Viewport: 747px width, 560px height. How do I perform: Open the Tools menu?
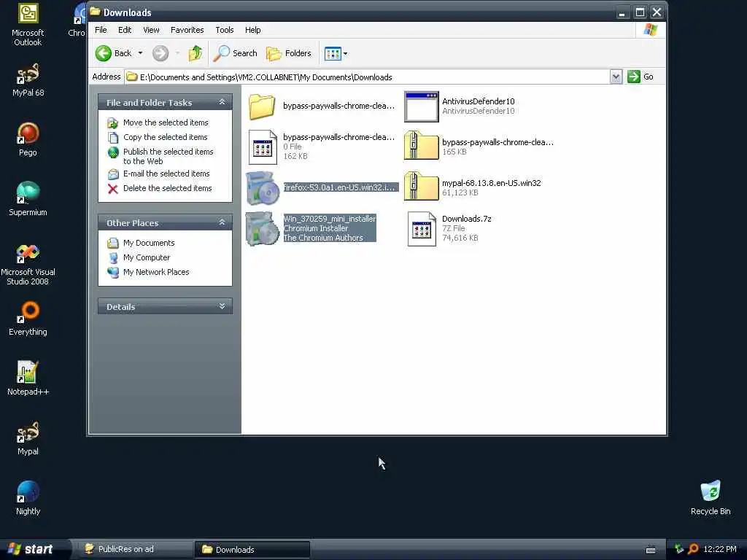pos(225,30)
